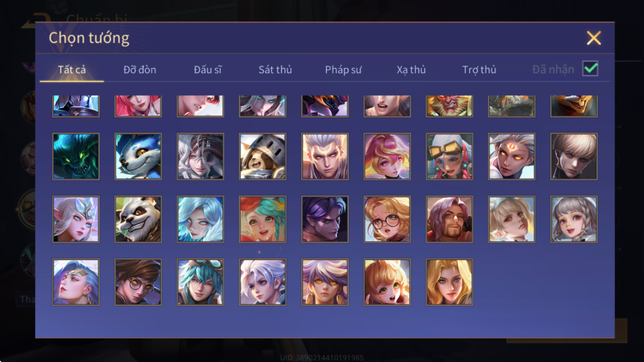Filter by the Pháp sư tab
Image resolution: width=644 pixels, height=362 pixels.
[x=343, y=70]
